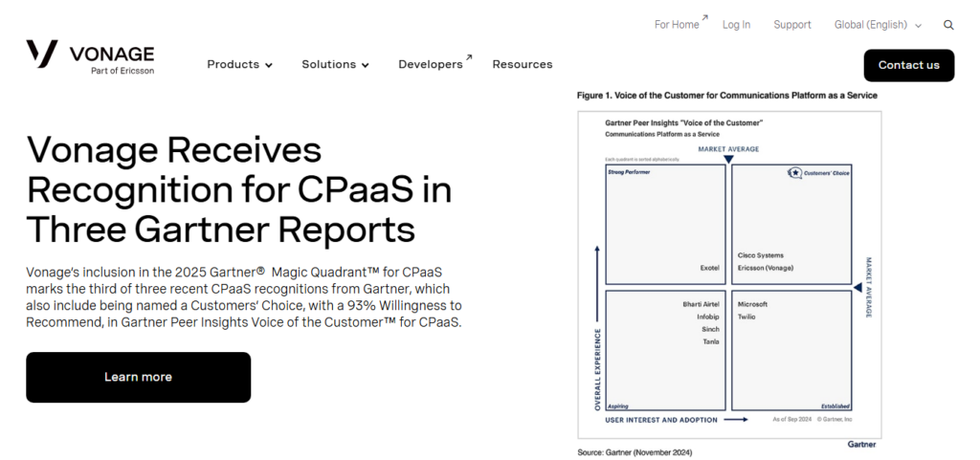Expand the Products chevron
The width and height of the screenshot is (980, 460).
(269, 65)
